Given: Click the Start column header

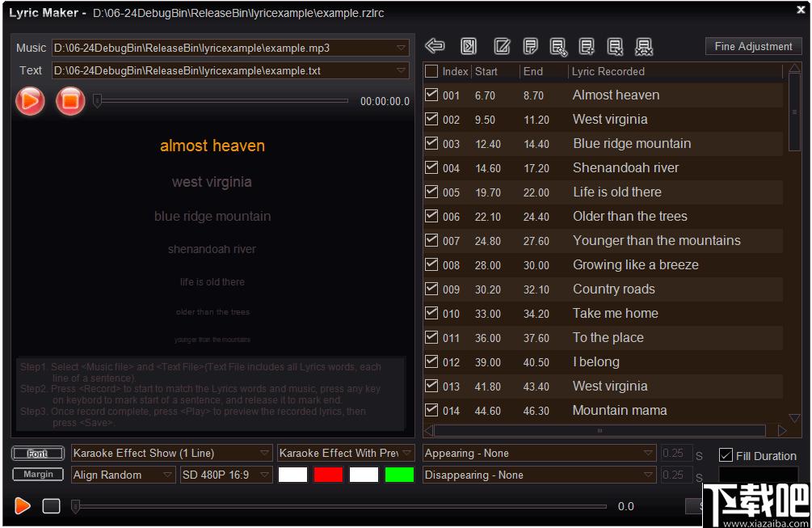Looking at the screenshot, I should point(486,71).
